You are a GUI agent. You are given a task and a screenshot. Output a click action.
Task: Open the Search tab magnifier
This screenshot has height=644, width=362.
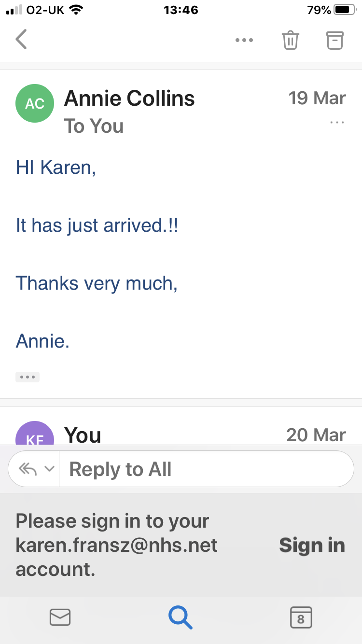181,617
